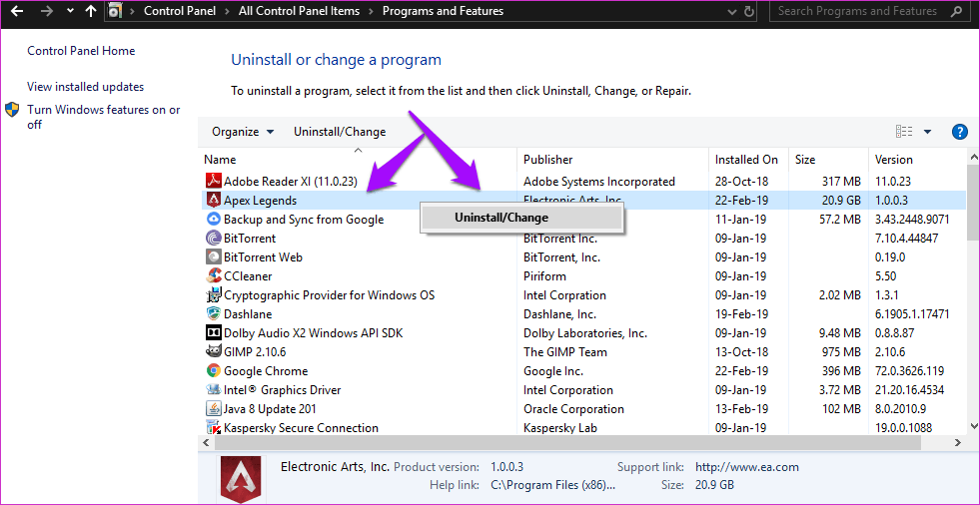This screenshot has width=980, height=505.
Task: Click version 72.0.3626.119 cell
Action: [909, 371]
